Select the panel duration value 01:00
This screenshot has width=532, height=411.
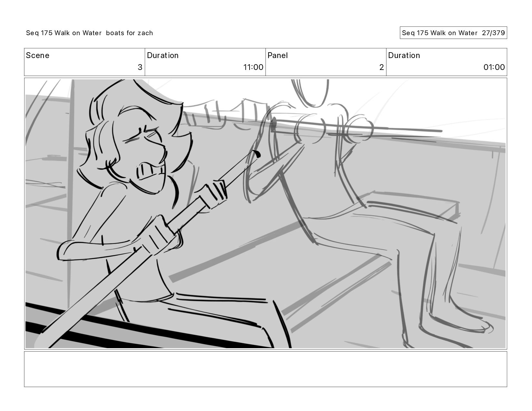click(x=494, y=67)
